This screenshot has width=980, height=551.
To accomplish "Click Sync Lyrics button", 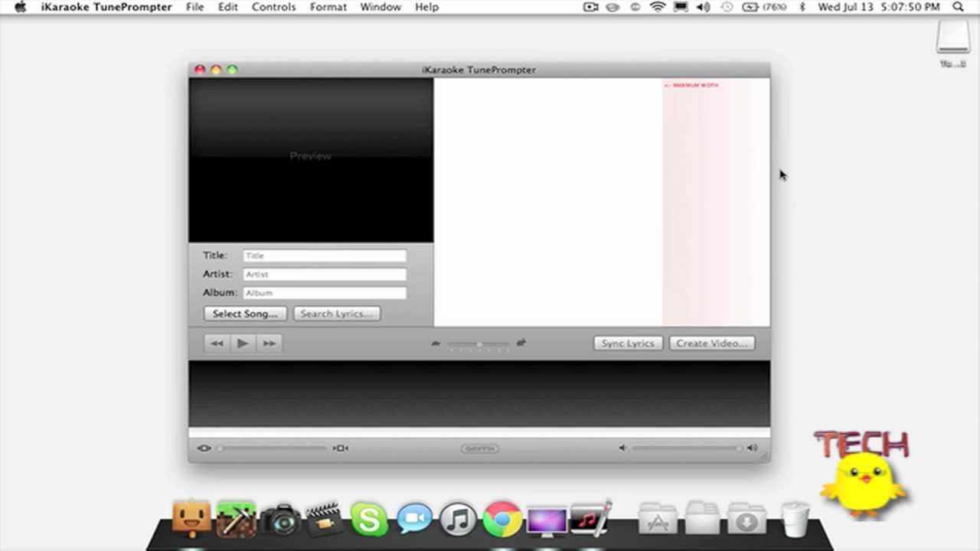I will [628, 344].
